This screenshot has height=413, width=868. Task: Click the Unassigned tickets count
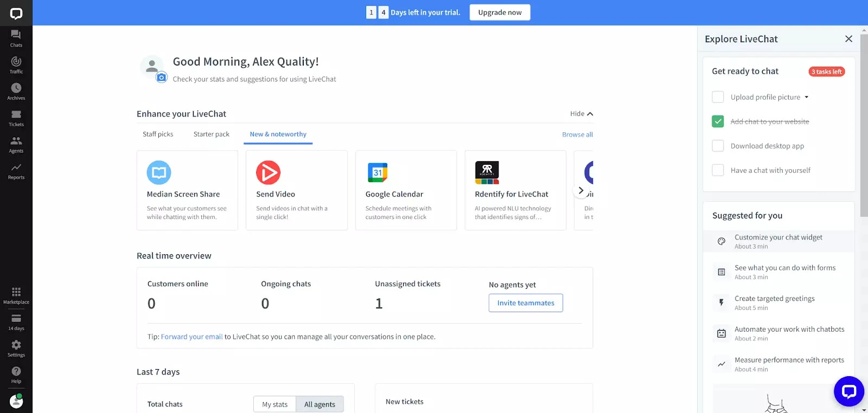[x=379, y=304]
